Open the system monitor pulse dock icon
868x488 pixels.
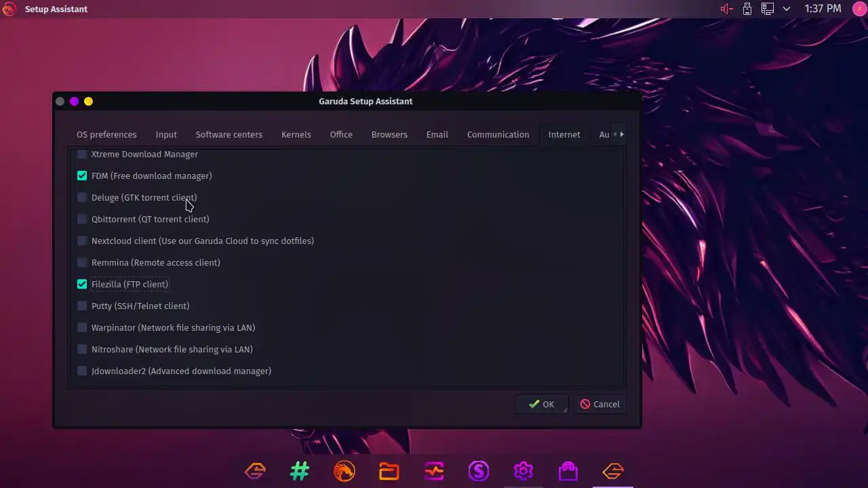click(434, 470)
